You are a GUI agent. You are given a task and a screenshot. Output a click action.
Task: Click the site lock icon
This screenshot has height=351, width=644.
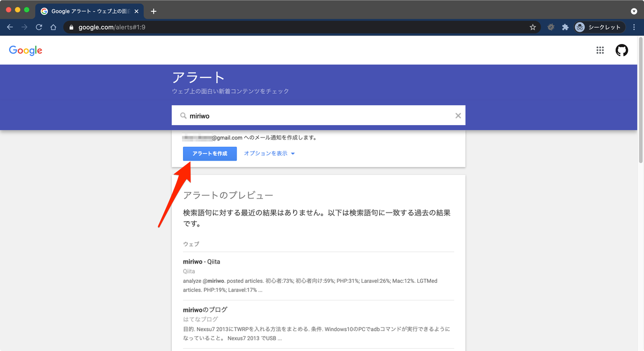(x=71, y=27)
